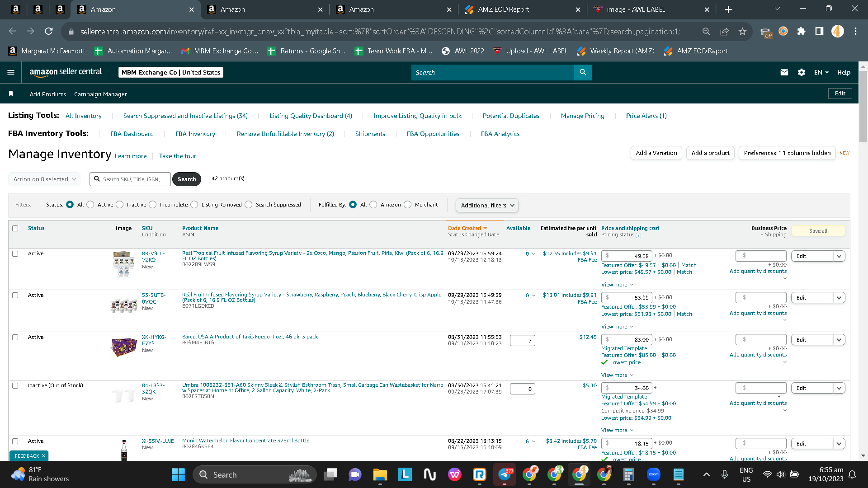The width and height of the screenshot is (868, 488).
Task: Go back with the browser back arrow
Action: (x=13, y=31)
